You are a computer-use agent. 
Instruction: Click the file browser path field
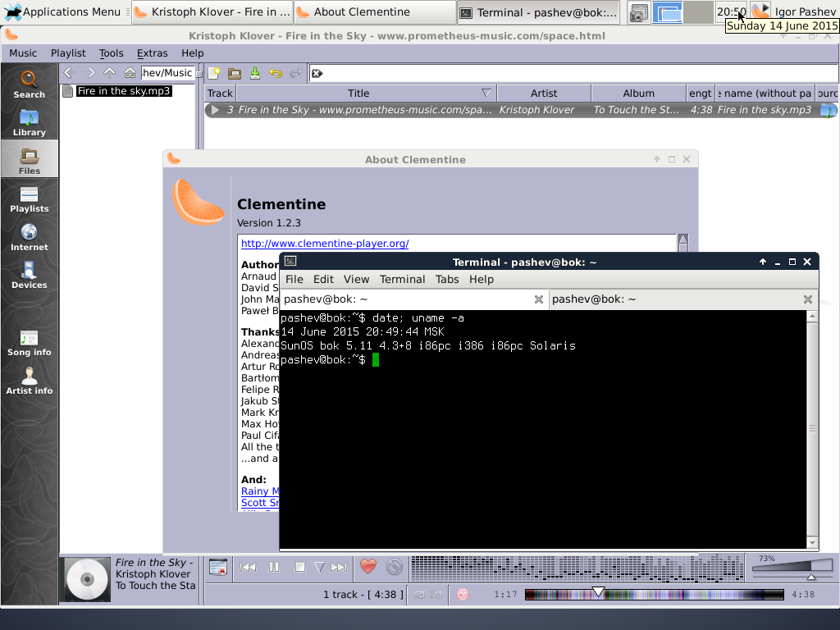[167, 73]
